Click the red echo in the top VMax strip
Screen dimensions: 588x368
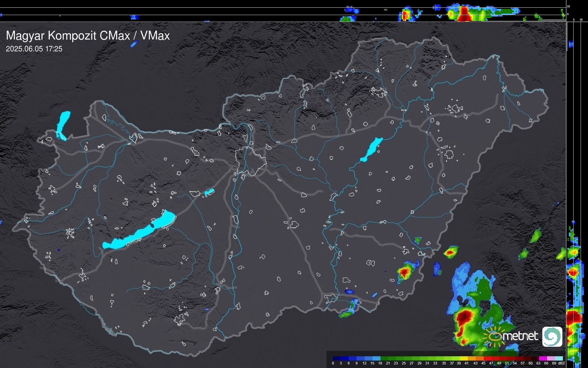tap(464, 14)
